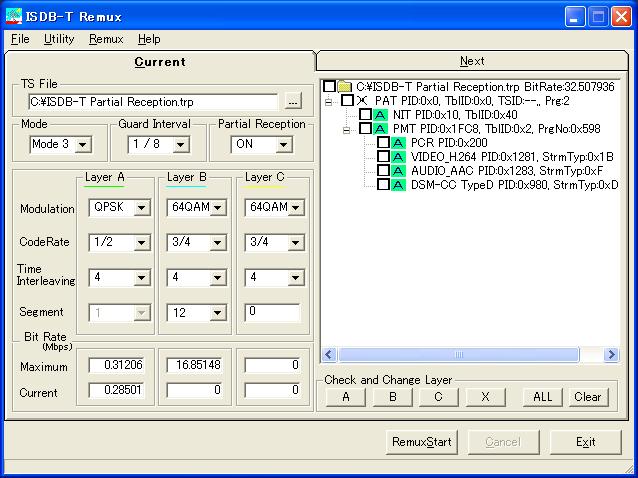Assign checked items to layer A

click(x=346, y=397)
